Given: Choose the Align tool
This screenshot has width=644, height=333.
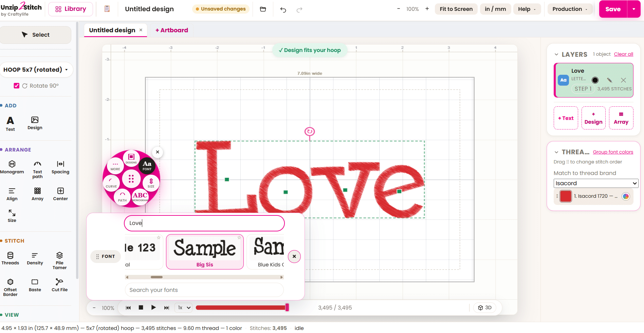Looking at the screenshot, I should pyautogui.click(x=12, y=194).
